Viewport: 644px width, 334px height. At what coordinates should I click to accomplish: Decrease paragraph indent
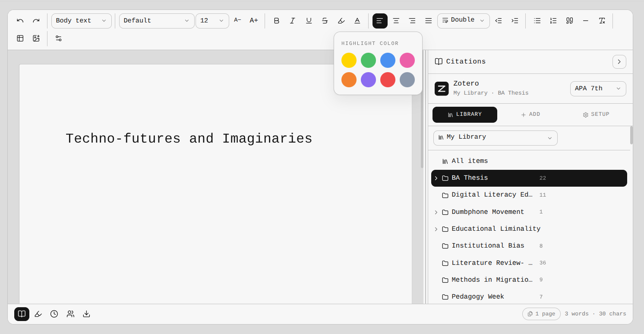click(x=499, y=21)
